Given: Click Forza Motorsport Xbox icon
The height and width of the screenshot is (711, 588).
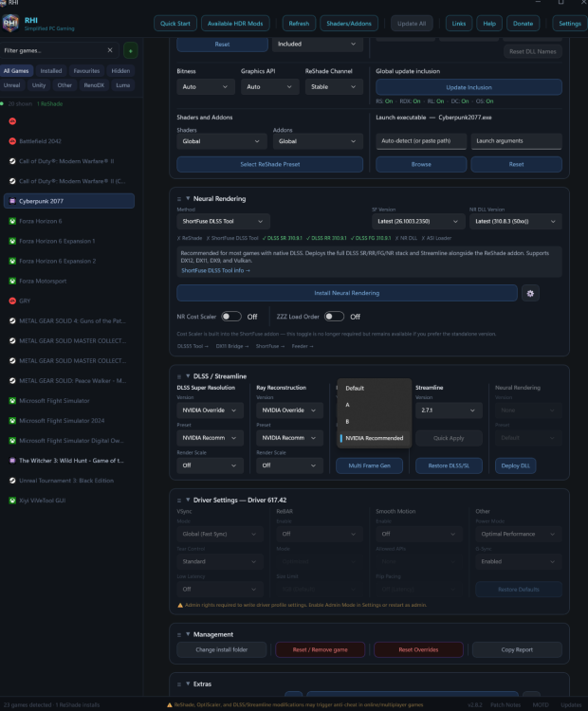Looking at the screenshot, I should point(12,281).
